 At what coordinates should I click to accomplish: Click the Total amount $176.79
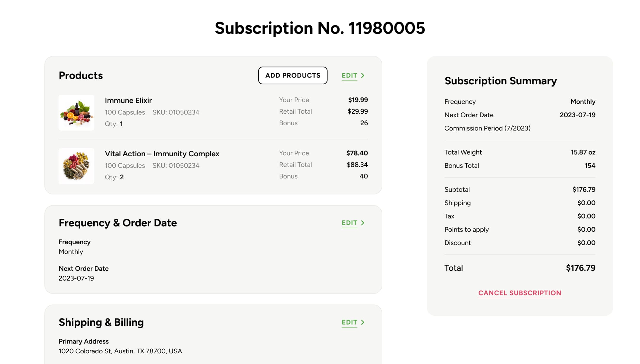581,268
